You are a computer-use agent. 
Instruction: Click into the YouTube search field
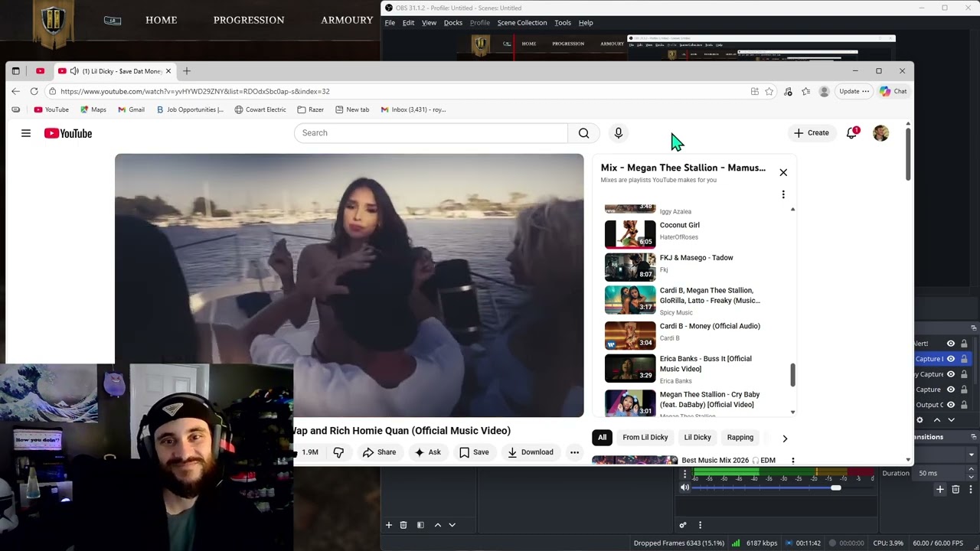(x=431, y=133)
